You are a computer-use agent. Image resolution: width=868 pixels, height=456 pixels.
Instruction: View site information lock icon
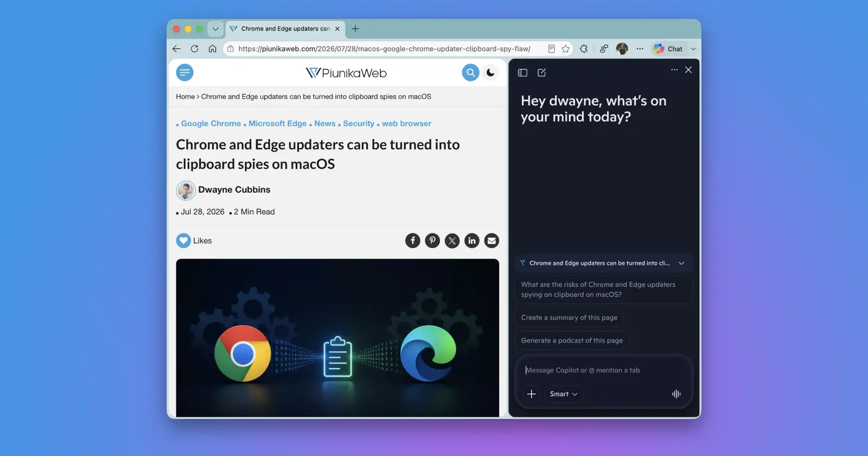[x=231, y=49]
